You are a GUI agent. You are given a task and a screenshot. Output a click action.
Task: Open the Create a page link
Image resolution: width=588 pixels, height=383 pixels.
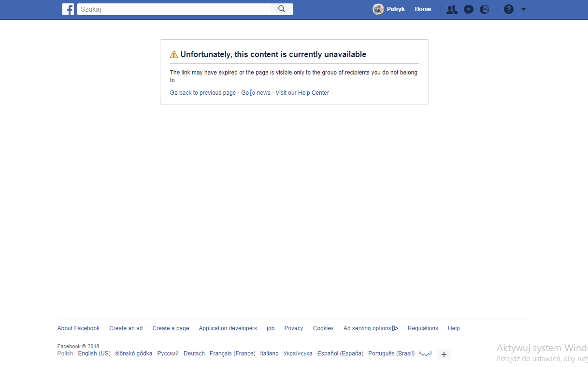point(171,328)
